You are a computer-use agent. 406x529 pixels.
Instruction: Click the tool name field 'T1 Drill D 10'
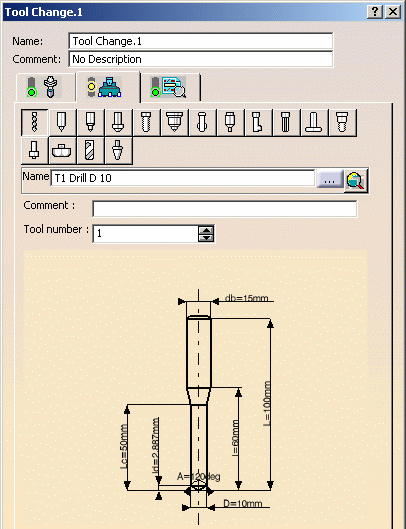point(183,178)
